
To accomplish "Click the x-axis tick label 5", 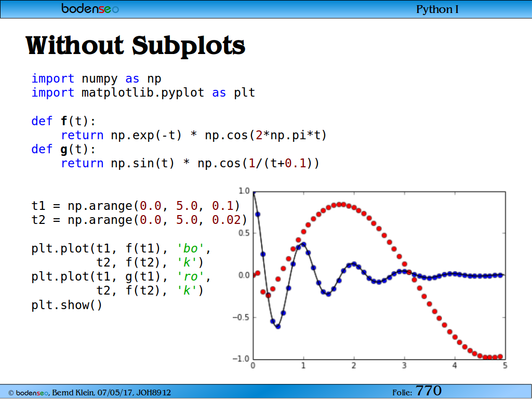I will (x=505, y=366).
